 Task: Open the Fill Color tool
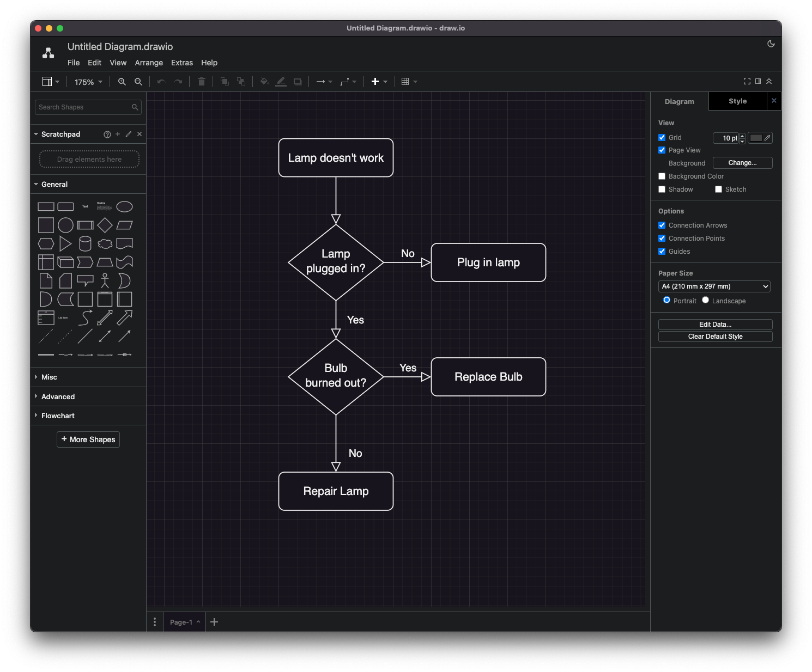264,81
